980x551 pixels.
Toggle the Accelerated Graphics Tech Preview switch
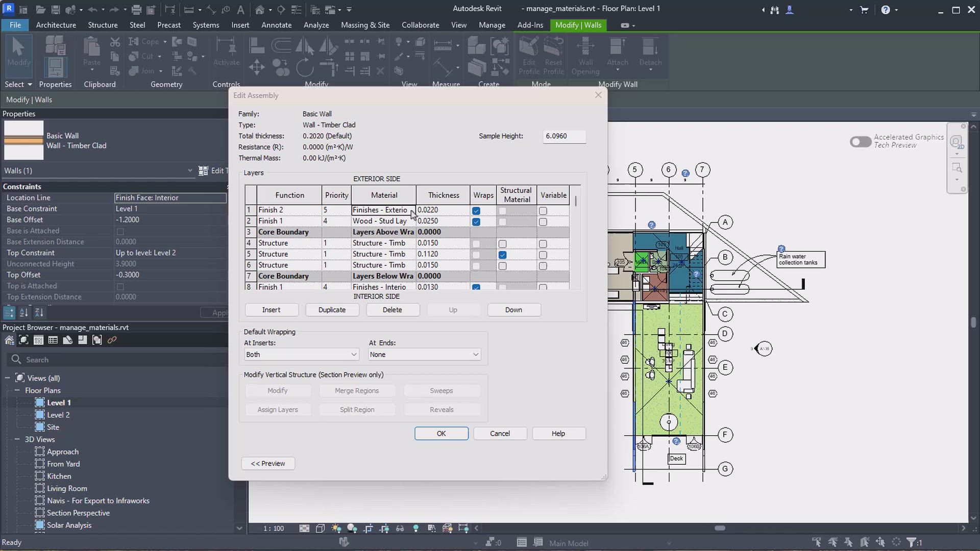tap(861, 142)
